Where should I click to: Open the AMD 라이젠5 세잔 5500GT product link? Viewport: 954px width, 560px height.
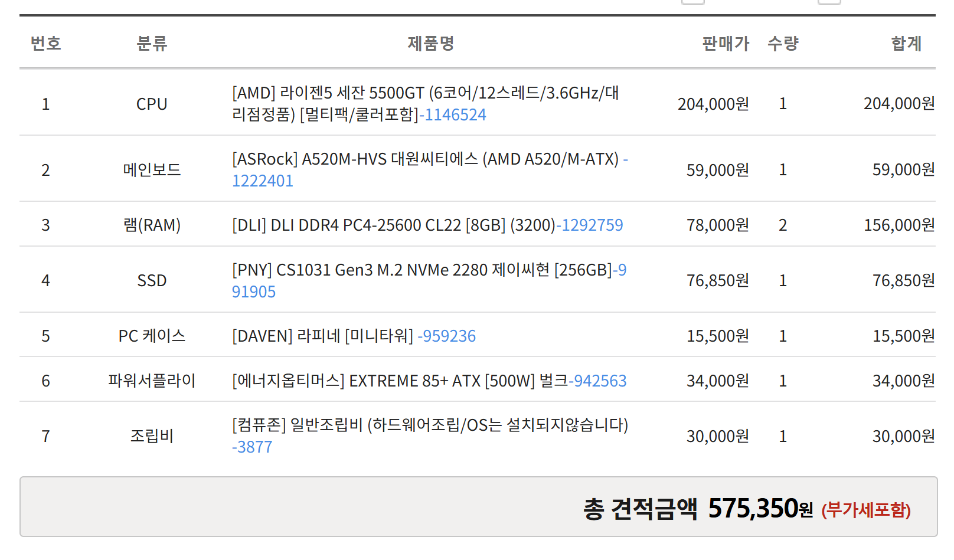pyautogui.click(x=426, y=103)
